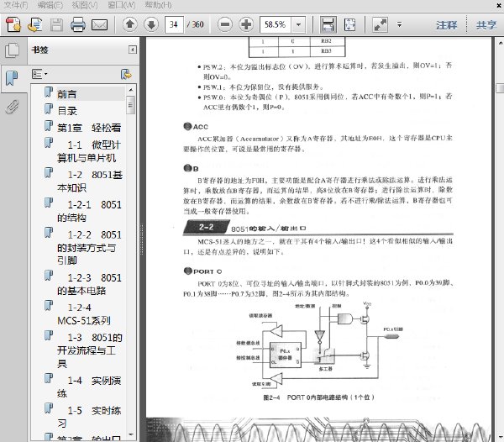Open the 注释 comment panel

447,24
